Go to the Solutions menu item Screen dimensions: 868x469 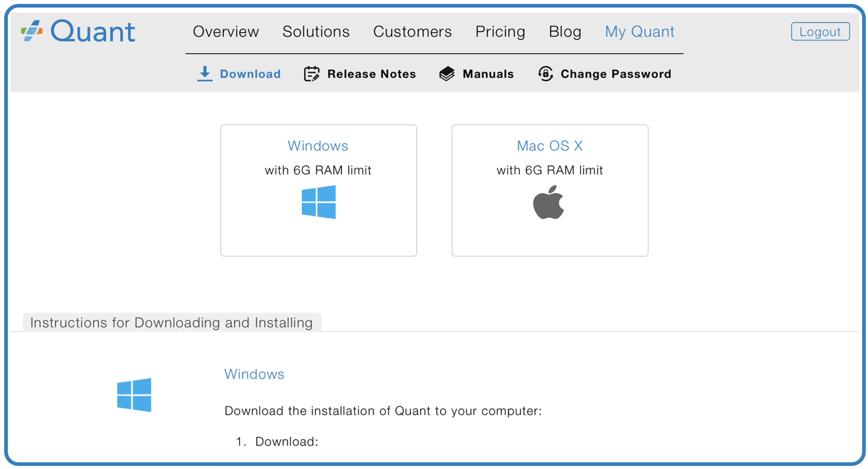(316, 32)
